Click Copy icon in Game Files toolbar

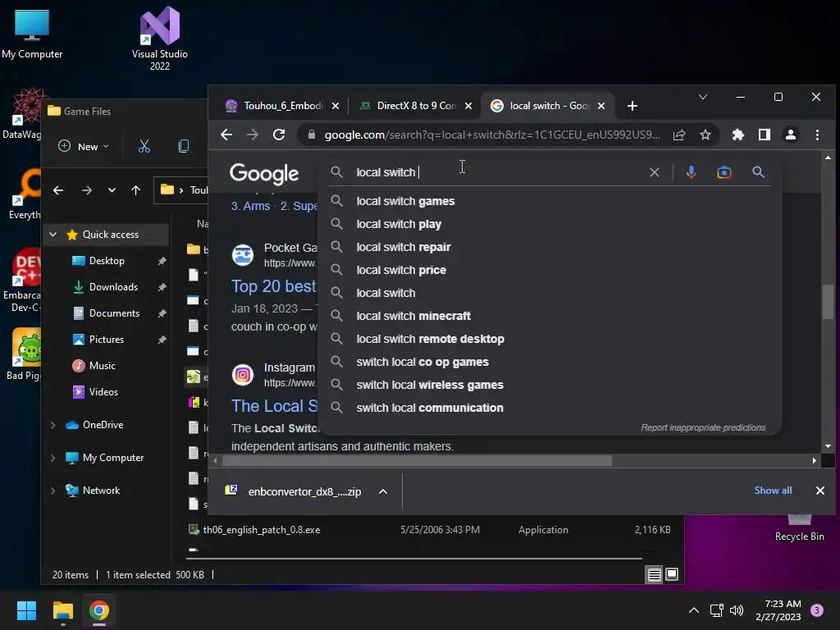pos(184,146)
